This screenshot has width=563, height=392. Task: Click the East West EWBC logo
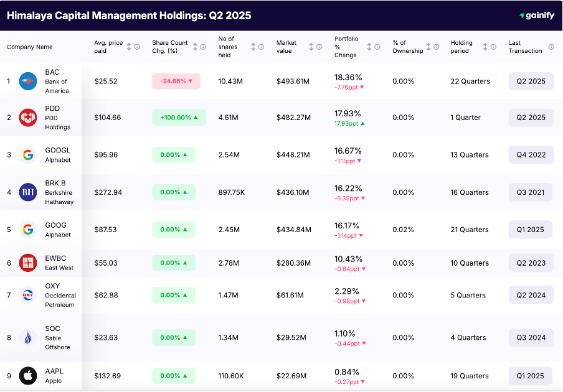[28, 263]
